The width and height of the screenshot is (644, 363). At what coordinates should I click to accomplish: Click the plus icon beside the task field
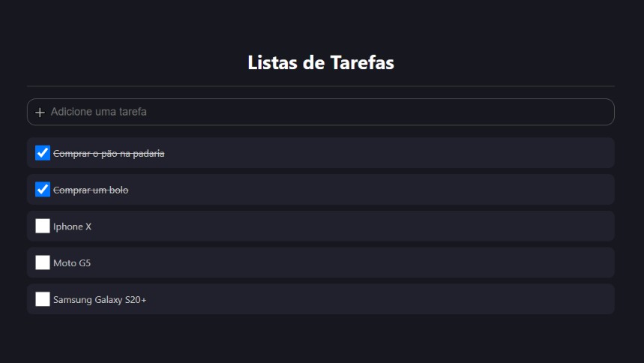pyautogui.click(x=40, y=112)
